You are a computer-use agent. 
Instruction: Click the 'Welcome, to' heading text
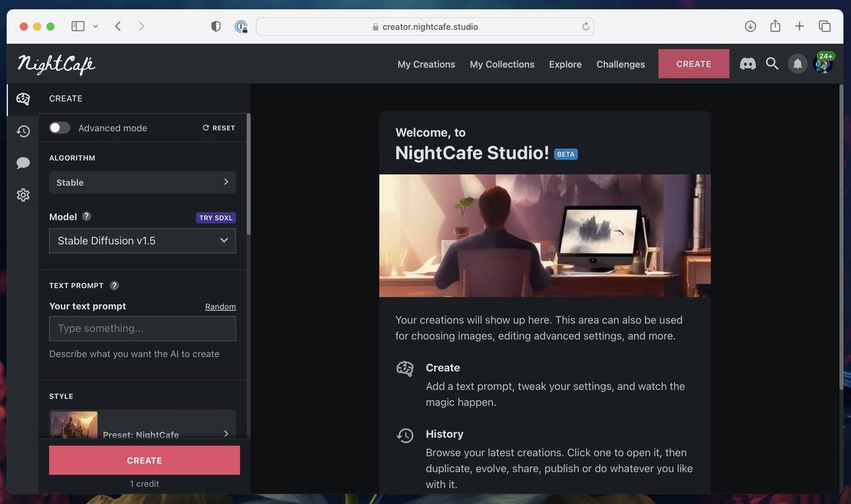[430, 132]
